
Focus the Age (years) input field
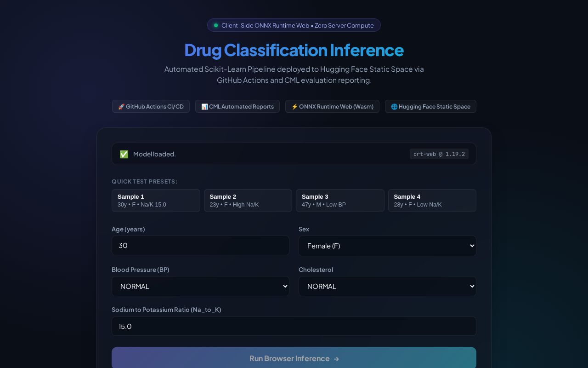(x=200, y=246)
